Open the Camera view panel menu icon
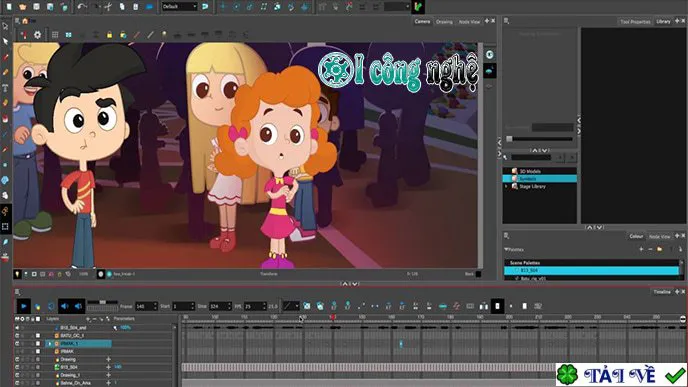The height and width of the screenshot is (387, 688). (17, 21)
